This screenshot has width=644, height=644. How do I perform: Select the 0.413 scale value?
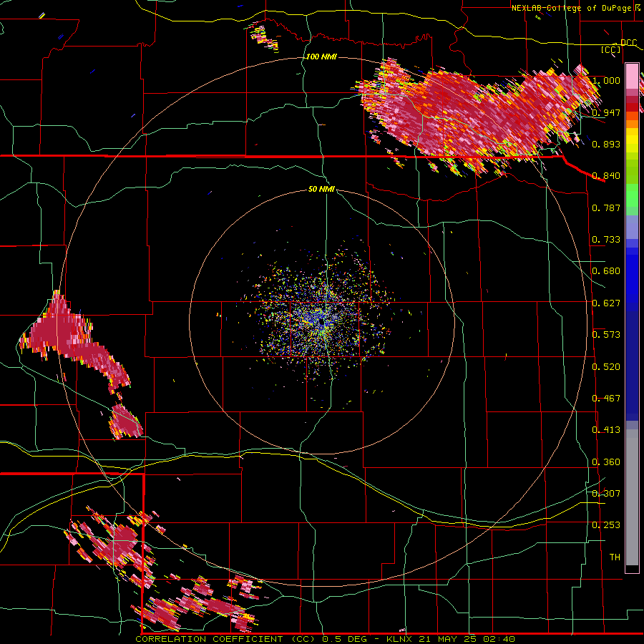coord(606,430)
